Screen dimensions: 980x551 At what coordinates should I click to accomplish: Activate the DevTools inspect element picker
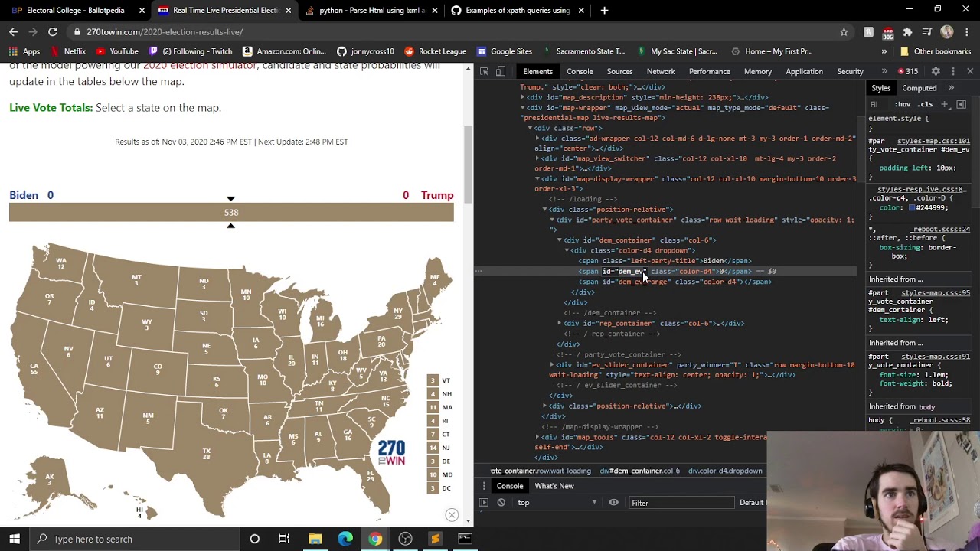point(484,71)
